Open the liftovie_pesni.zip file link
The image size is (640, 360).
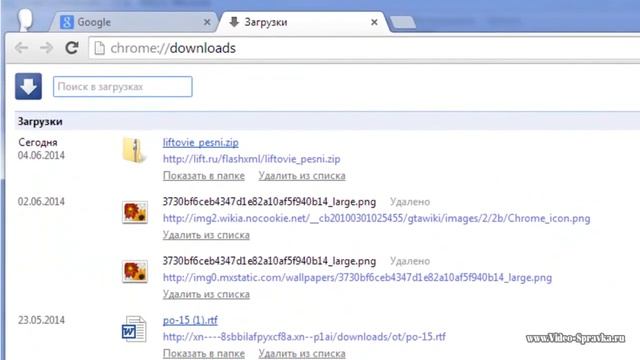tap(201, 142)
